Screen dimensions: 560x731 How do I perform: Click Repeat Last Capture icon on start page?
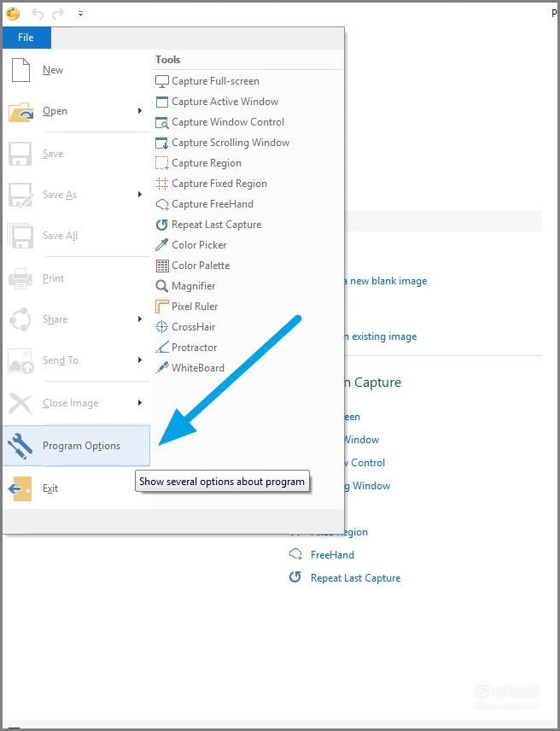295,577
